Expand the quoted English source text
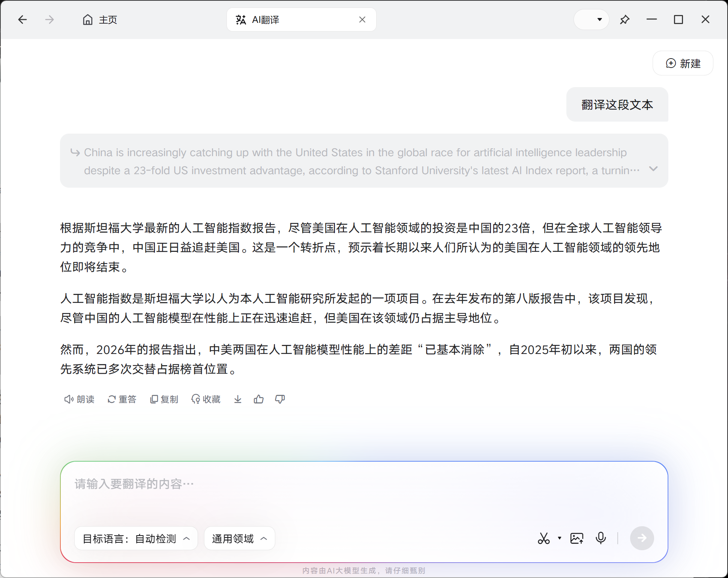Viewport: 728px width, 578px height. (653, 169)
